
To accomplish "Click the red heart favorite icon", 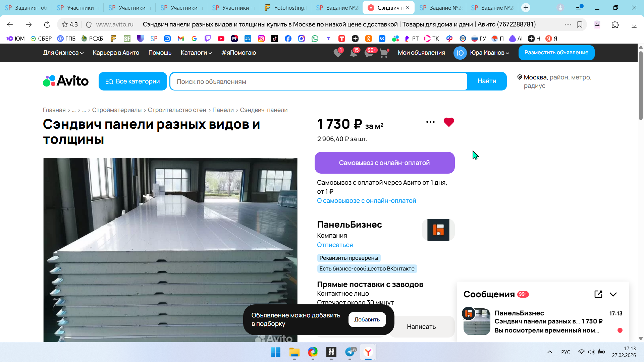I will [448, 122].
